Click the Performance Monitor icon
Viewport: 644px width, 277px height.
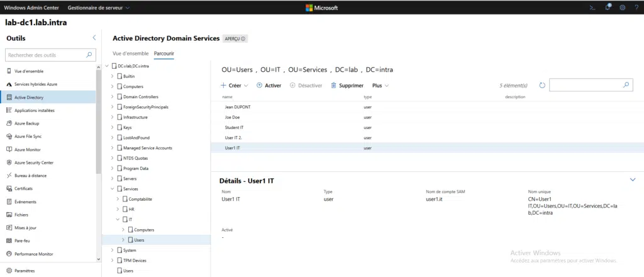[x=9, y=254]
